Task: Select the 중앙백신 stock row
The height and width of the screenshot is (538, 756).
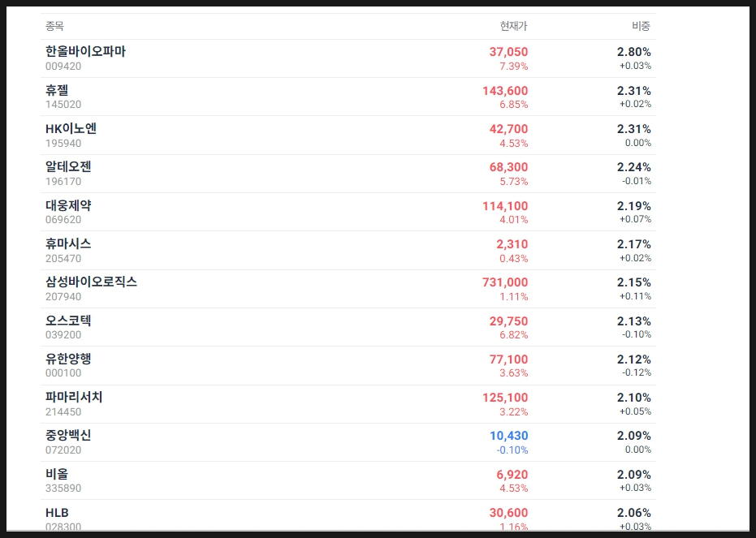Action: coord(68,436)
